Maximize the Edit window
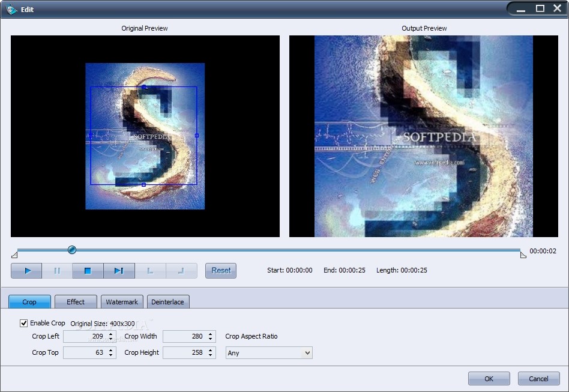 click(x=540, y=8)
